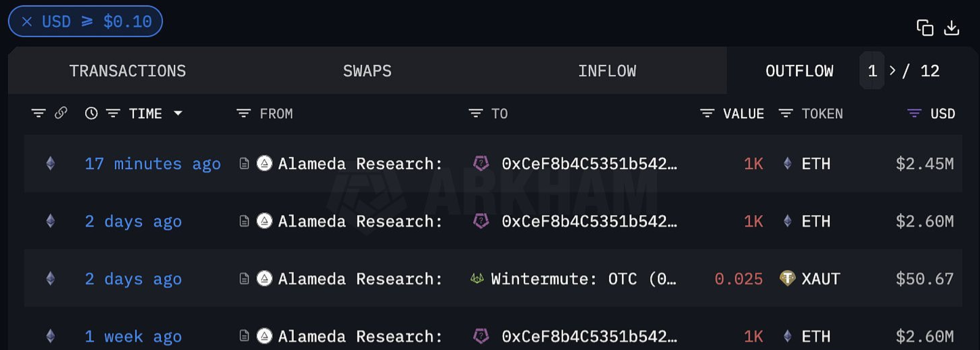Open the FROM column filter
This screenshot has width=980, height=350.
pos(244,113)
